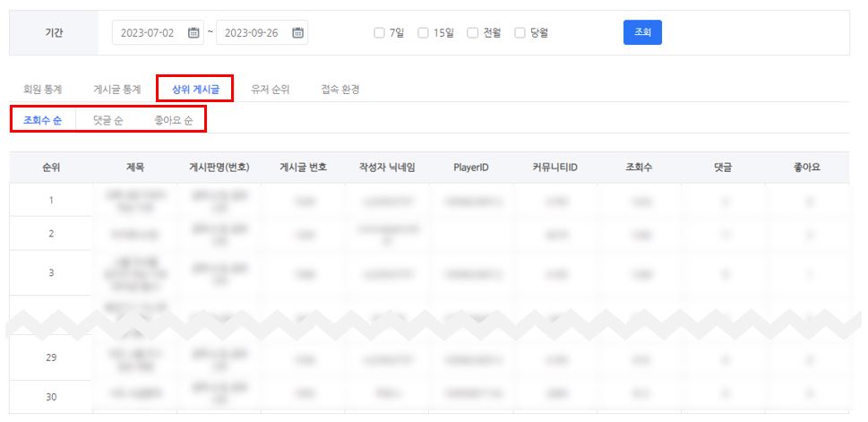Switch to the 게시글 통계 tab
The image size is (868, 422).
coord(116,90)
